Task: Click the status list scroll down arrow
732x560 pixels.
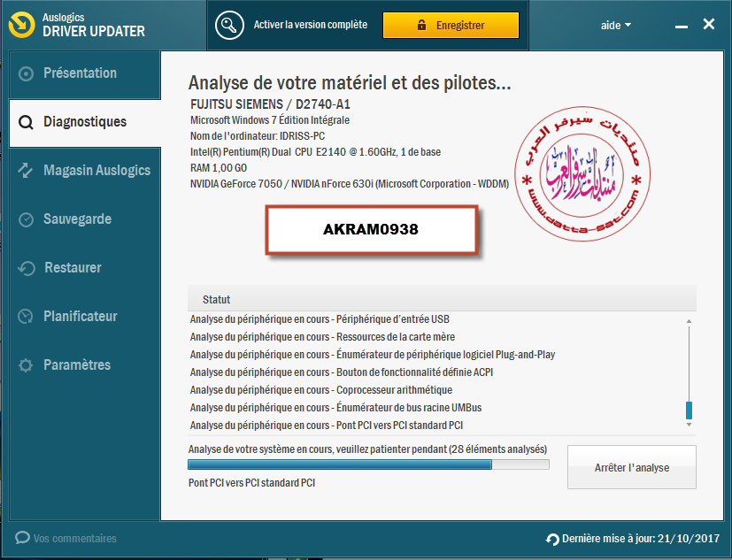Action: coord(689,425)
